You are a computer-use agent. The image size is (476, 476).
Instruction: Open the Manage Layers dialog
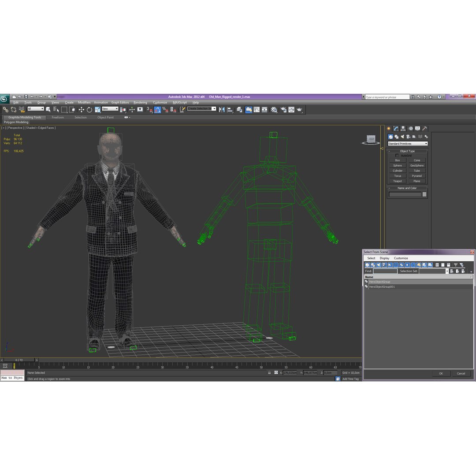[x=239, y=110]
